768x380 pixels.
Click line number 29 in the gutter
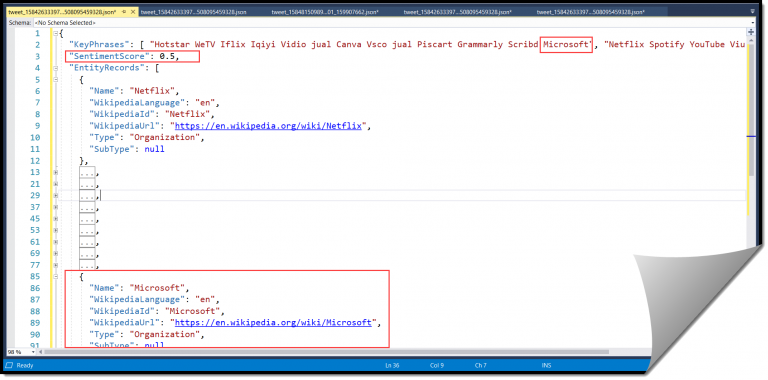tap(35, 196)
